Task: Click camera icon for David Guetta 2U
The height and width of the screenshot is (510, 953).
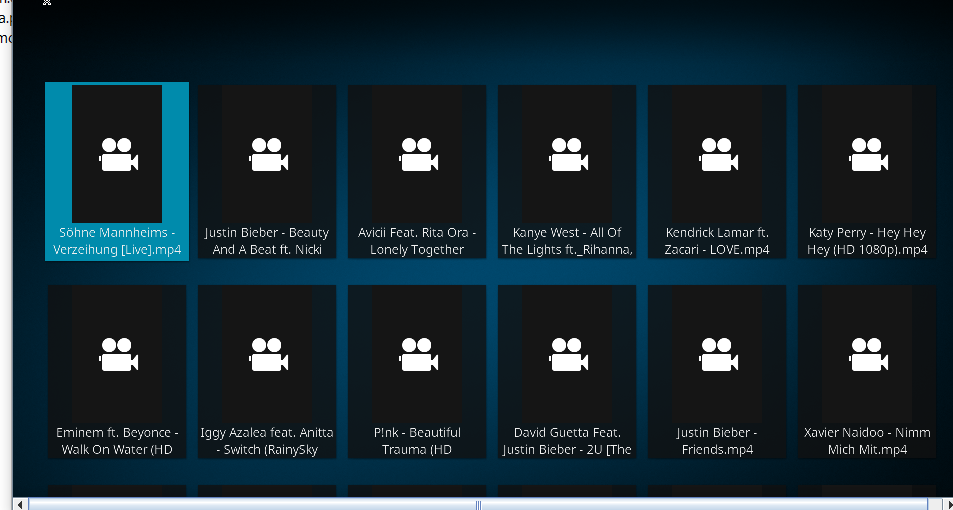Action: point(568,354)
